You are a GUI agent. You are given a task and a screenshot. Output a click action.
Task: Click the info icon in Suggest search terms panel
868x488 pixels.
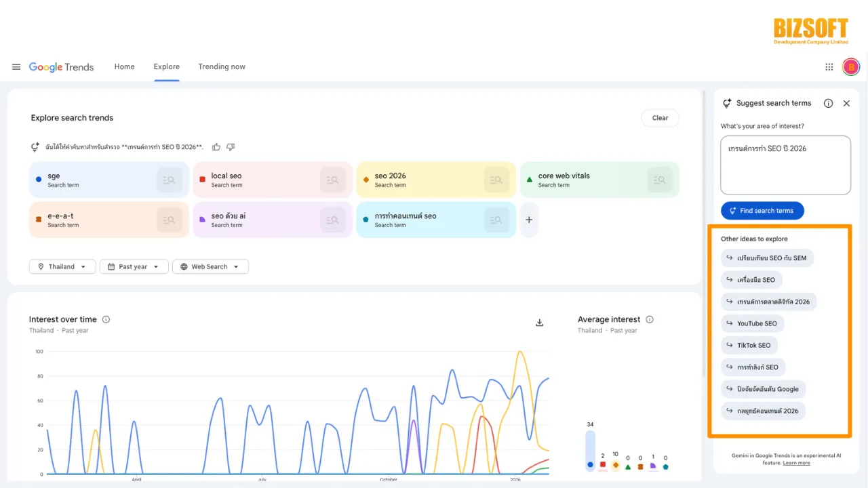828,103
